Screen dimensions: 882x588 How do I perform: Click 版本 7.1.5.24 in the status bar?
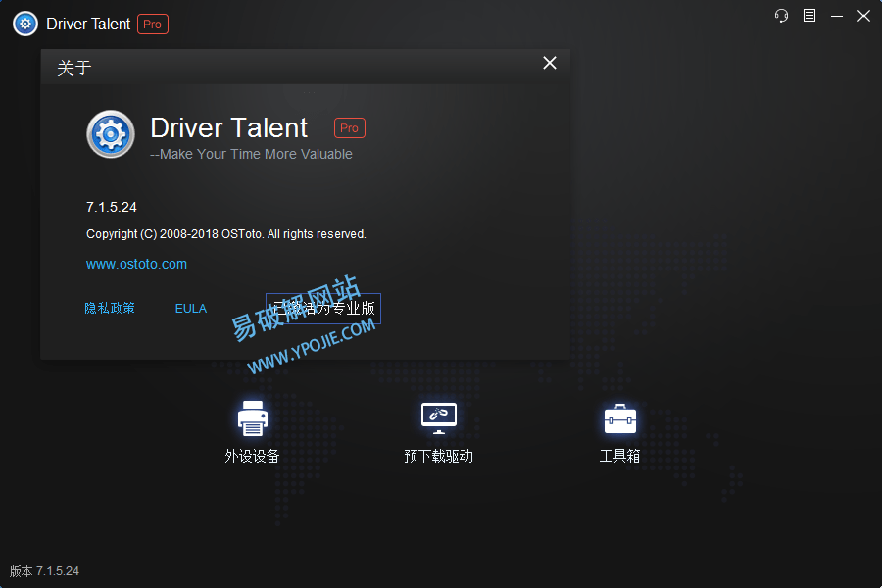[x=45, y=571]
